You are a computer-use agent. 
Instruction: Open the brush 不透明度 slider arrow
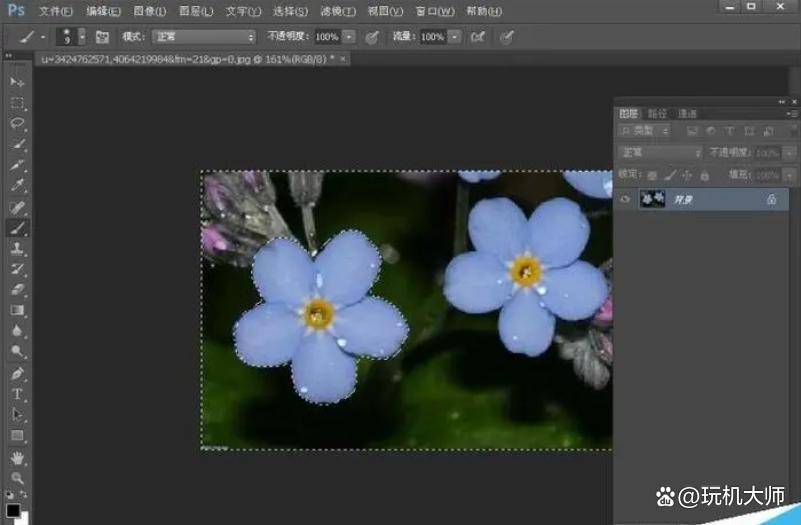click(x=349, y=37)
